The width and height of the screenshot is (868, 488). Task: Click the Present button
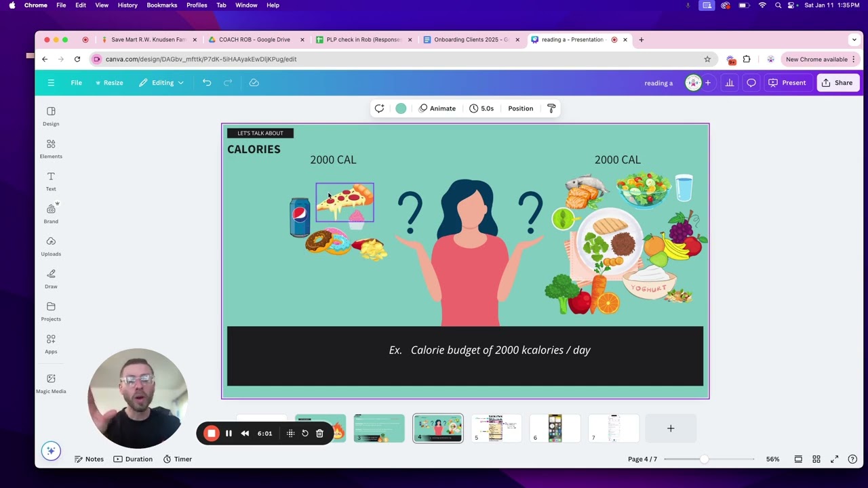787,83
